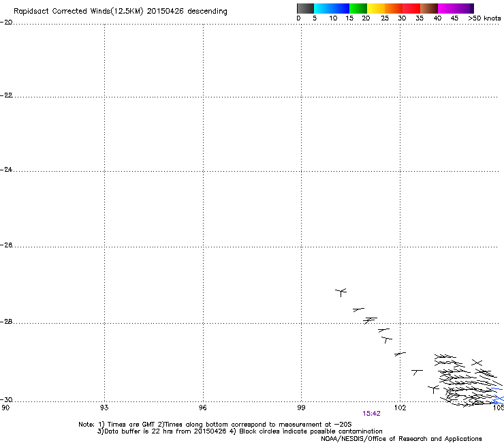Click the latitude label '-22'
Image resolution: width=504 pixels, height=443 pixels.
point(6,95)
